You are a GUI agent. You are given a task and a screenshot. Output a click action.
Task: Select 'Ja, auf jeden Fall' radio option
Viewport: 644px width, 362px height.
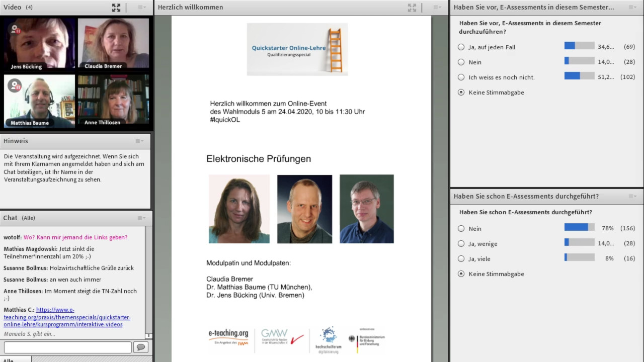(461, 47)
